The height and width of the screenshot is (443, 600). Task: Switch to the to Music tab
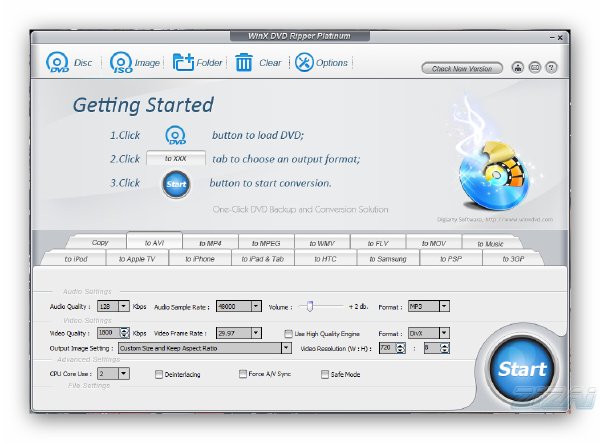(x=490, y=243)
